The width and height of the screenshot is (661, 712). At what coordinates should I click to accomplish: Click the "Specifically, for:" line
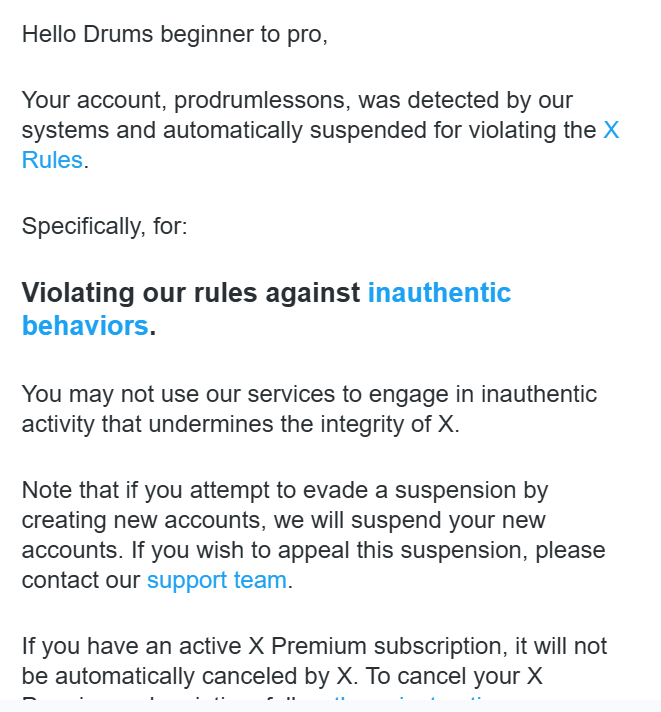(104, 226)
